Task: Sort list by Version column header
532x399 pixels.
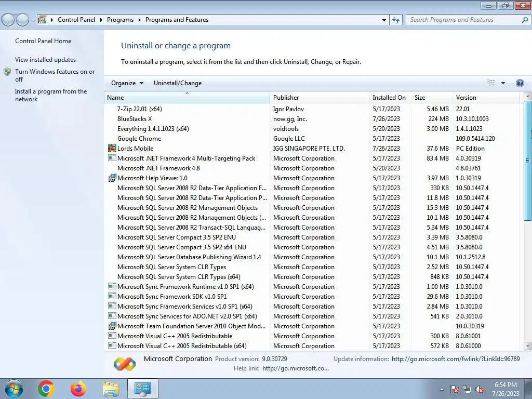Action: pyautogui.click(x=486, y=97)
